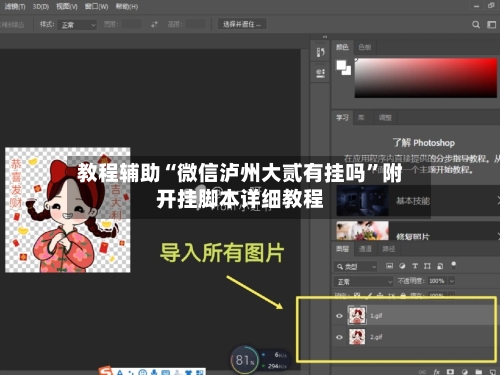500x375 pixels.
Task: Click inside the red color picker field
Action: tap(426, 78)
